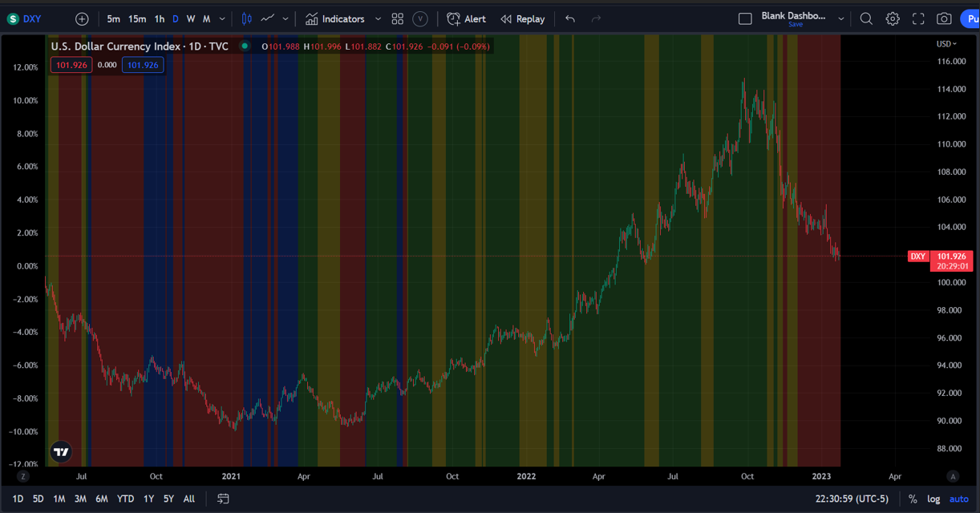Click the circled V toolbar icon
The width and height of the screenshot is (980, 513).
click(x=420, y=18)
